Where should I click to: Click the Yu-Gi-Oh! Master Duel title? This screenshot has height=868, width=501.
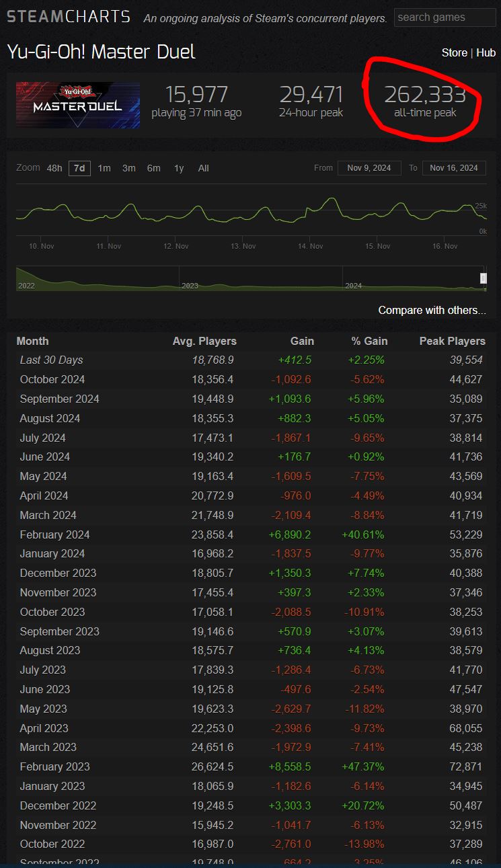[101, 52]
